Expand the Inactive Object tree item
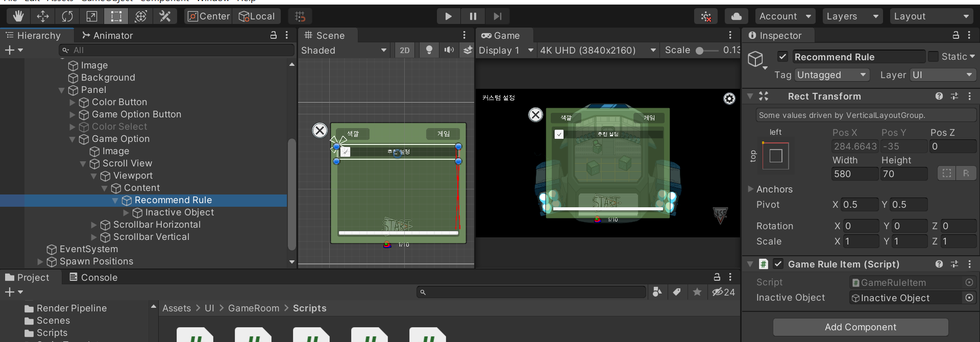The height and width of the screenshot is (342, 980). (126, 212)
